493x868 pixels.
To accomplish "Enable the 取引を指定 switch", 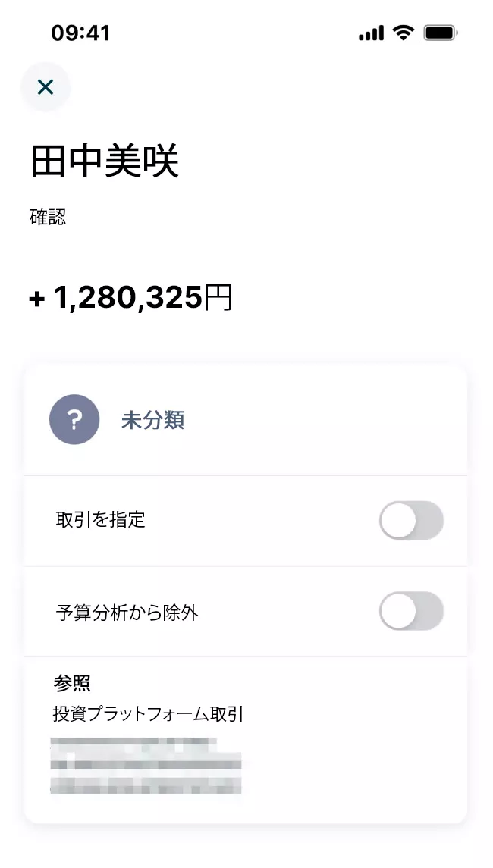I will pyautogui.click(x=411, y=520).
